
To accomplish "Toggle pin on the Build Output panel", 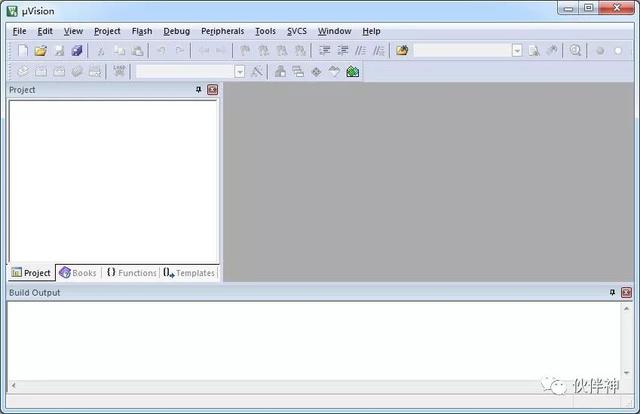I will tap(612, 292).
